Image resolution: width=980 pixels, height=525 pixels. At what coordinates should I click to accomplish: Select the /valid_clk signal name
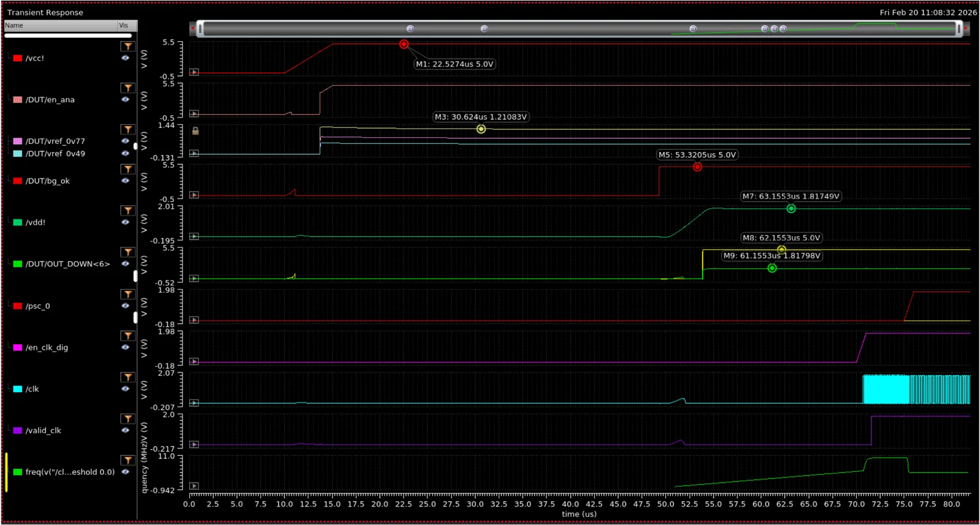pyautogui.click(x=43, y=431)
